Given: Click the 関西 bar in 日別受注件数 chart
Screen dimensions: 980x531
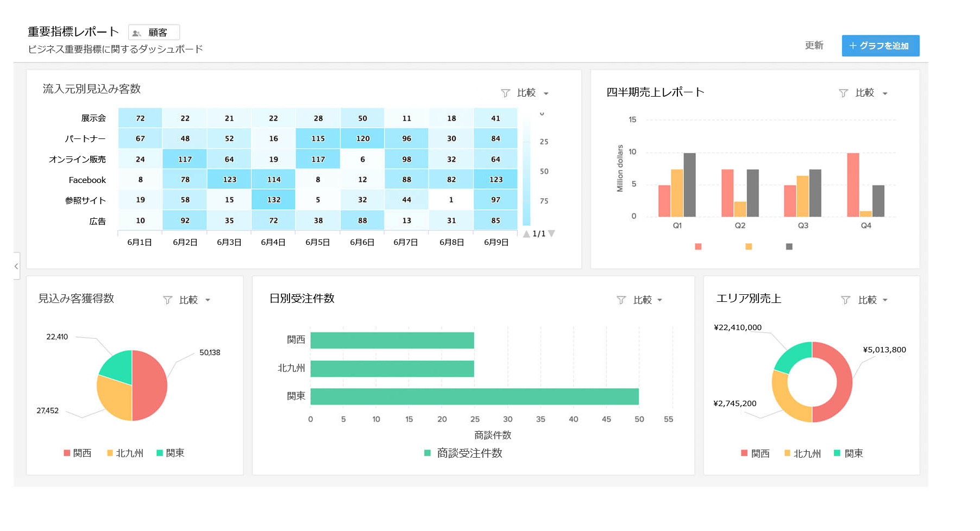Looking at the screenshot, I should pyautogui.click(x=392, y=340).
